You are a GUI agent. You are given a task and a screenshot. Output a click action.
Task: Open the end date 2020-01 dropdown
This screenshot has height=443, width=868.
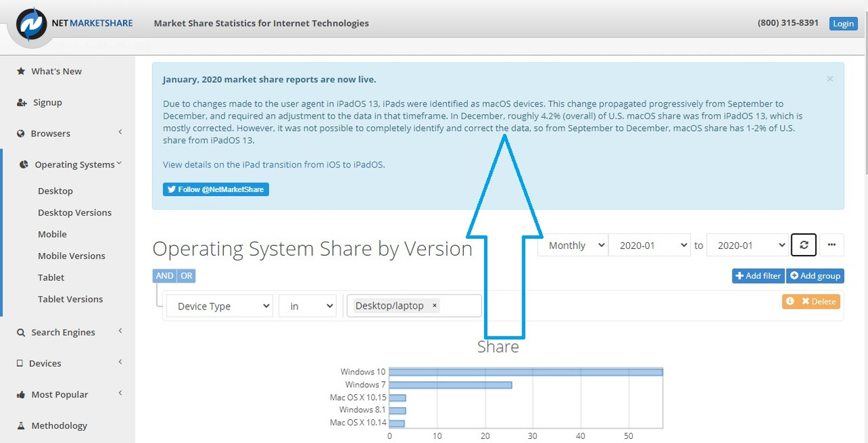[x=747, y=246]
